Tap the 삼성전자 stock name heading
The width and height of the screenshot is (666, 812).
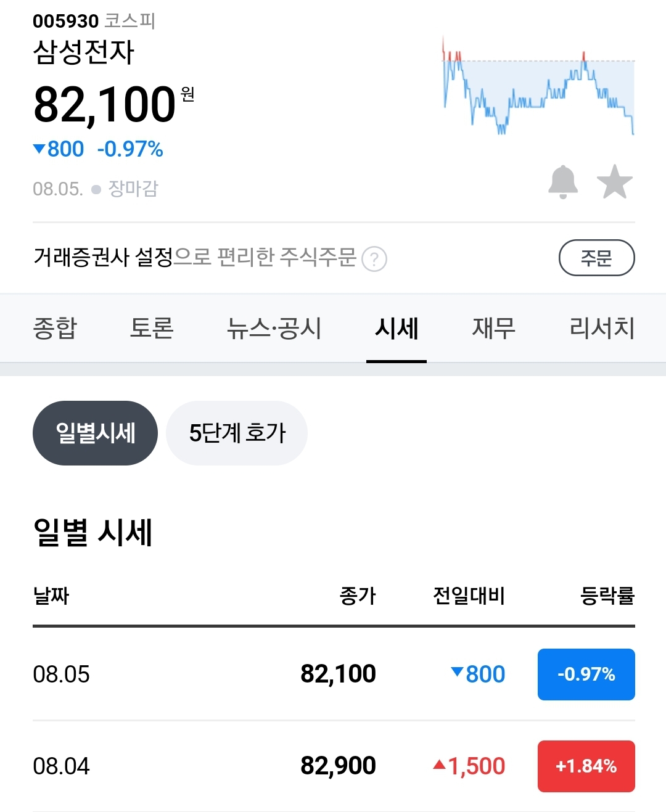click(x=83, y=52)
